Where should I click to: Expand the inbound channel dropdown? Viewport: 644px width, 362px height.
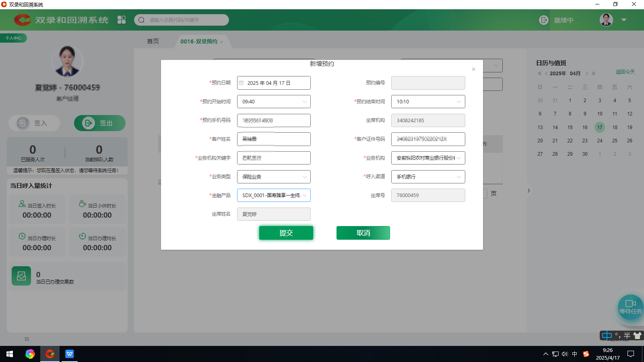pyautogui.click(x=458, y=177)
